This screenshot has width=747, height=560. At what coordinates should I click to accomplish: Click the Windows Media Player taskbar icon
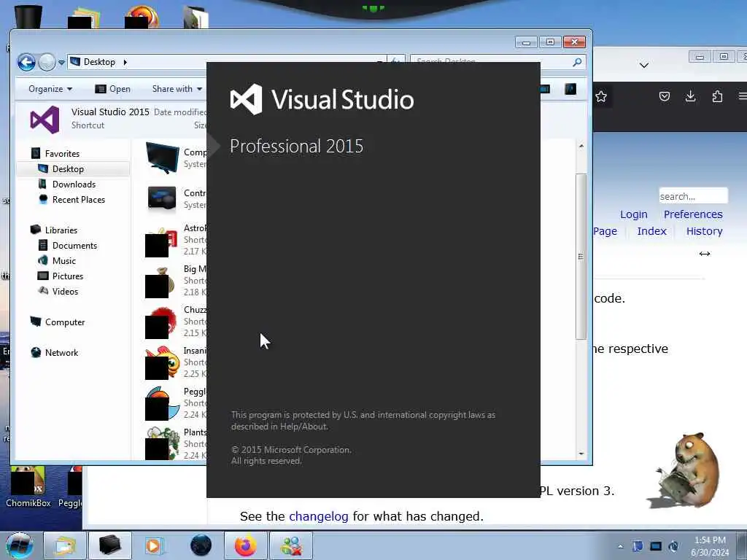pos(154,545)
